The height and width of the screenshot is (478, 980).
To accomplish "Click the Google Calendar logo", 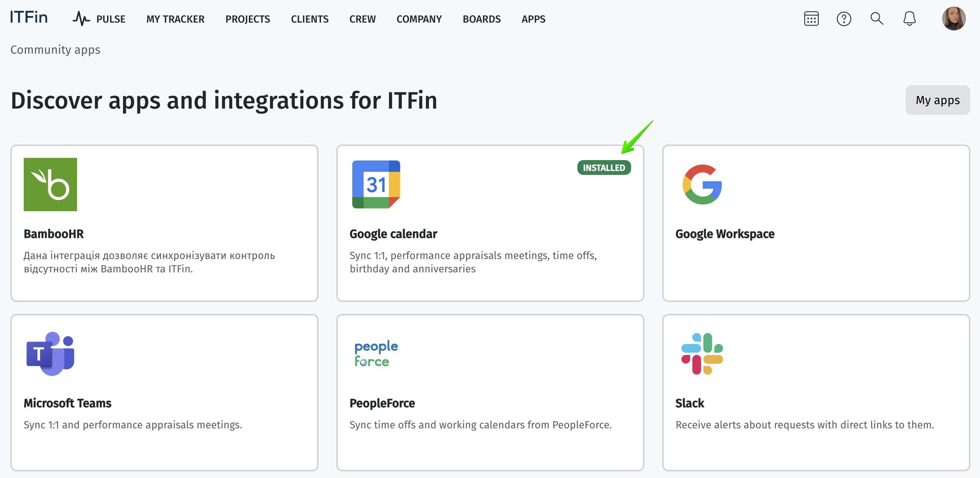I will coord(376,185).
